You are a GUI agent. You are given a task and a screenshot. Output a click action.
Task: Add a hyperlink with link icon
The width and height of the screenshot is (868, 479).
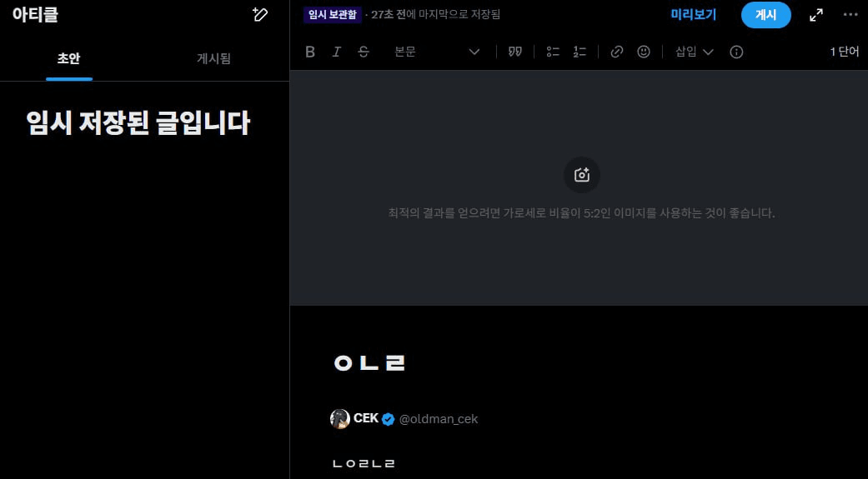tap(617, 52)
